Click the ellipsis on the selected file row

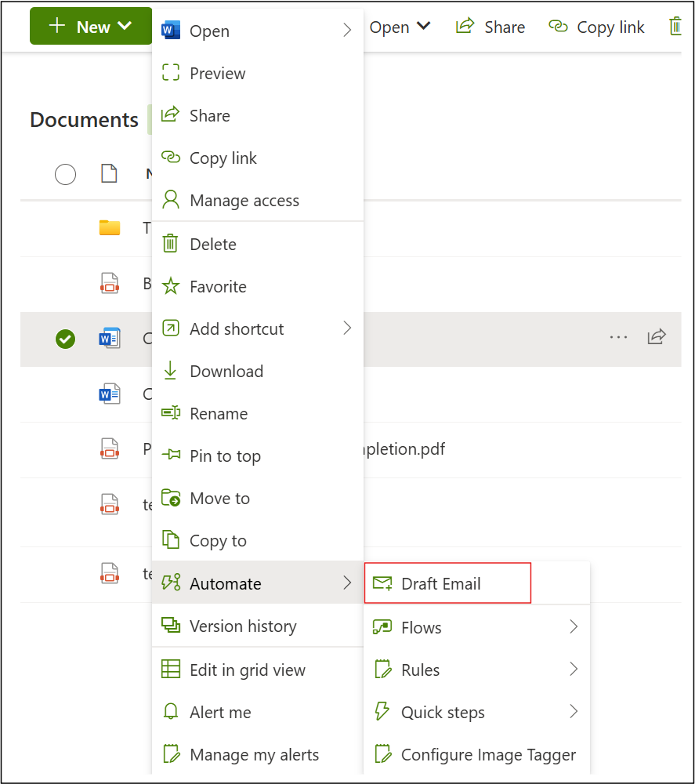[618, 337]
